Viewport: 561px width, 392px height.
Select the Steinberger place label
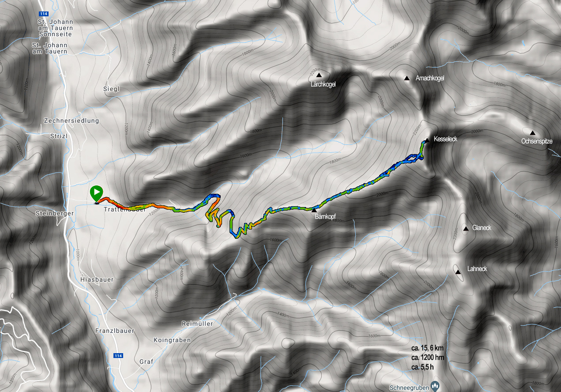tap(54, 213)
